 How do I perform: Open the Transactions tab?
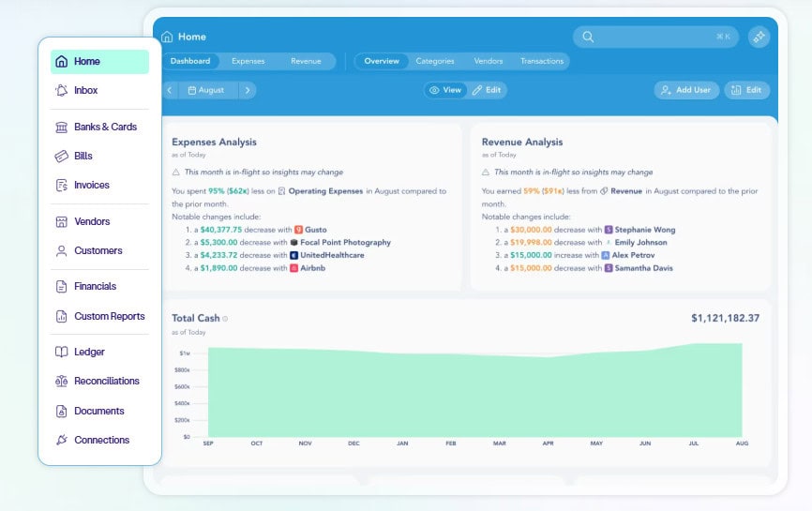542,61
